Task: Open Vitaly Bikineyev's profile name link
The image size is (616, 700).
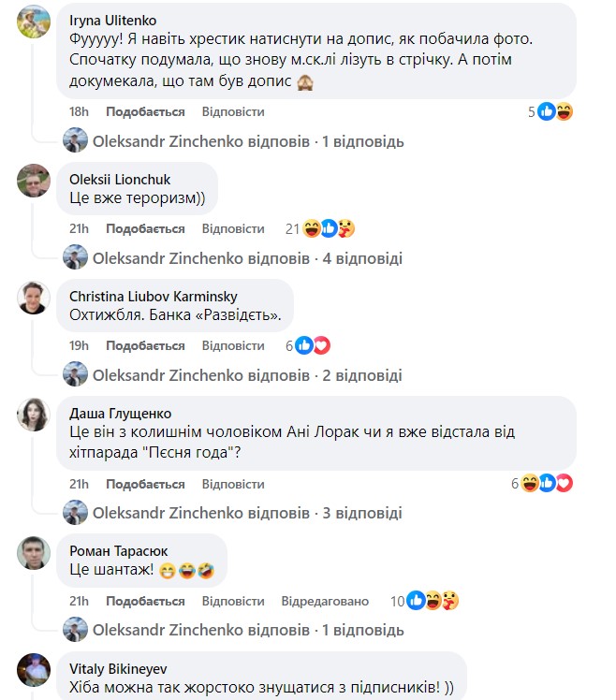Action: click(x=113, y=670)
